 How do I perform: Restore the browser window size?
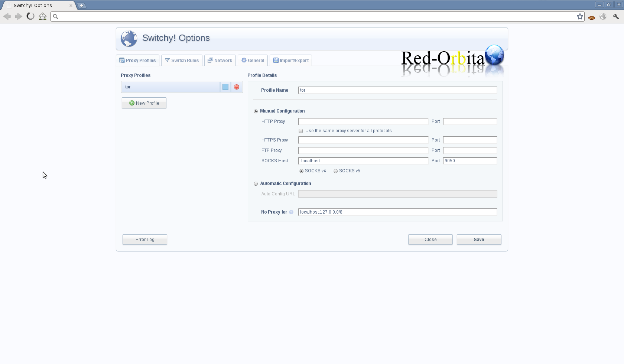[609, 5]
